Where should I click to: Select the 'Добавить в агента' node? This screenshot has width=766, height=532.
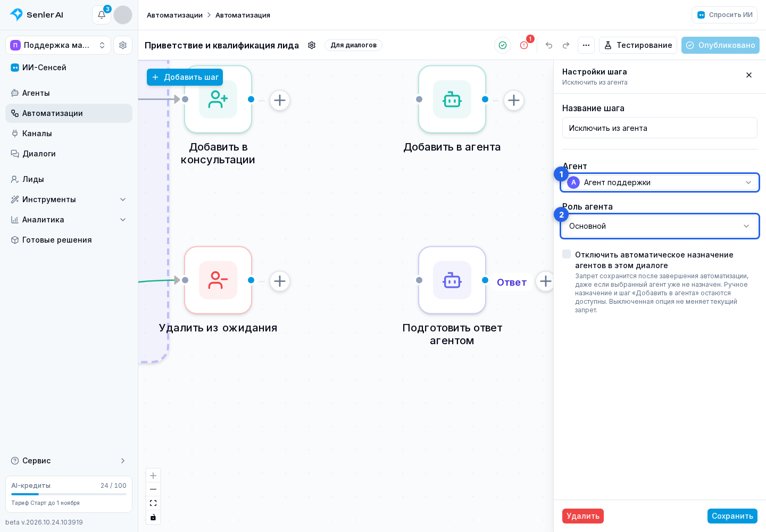click(x=452, y=99)
